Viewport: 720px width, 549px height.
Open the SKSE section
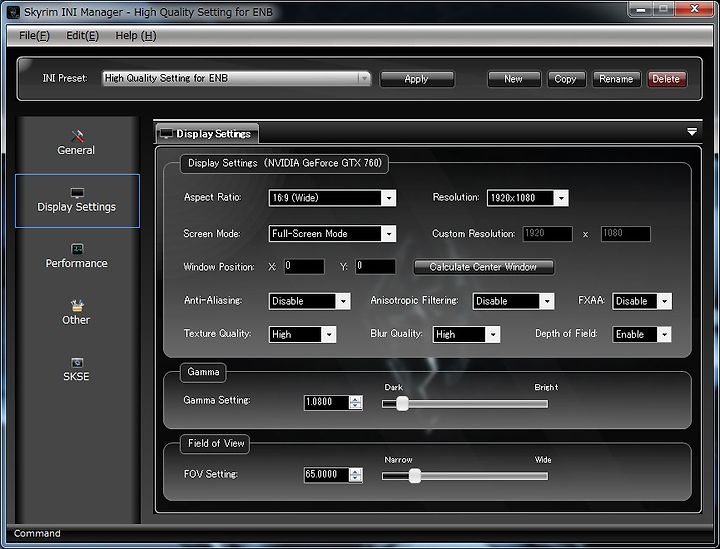click(x=76, y=370)
